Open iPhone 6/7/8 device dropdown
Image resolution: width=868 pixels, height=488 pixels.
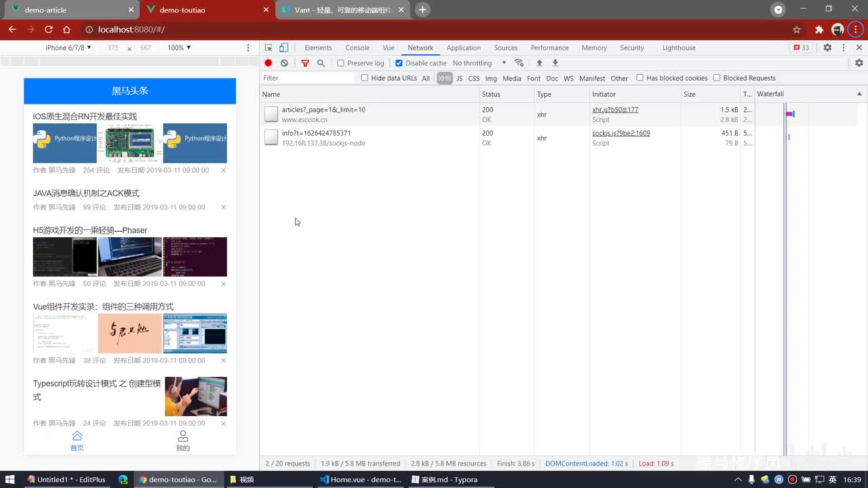[68, 47]
